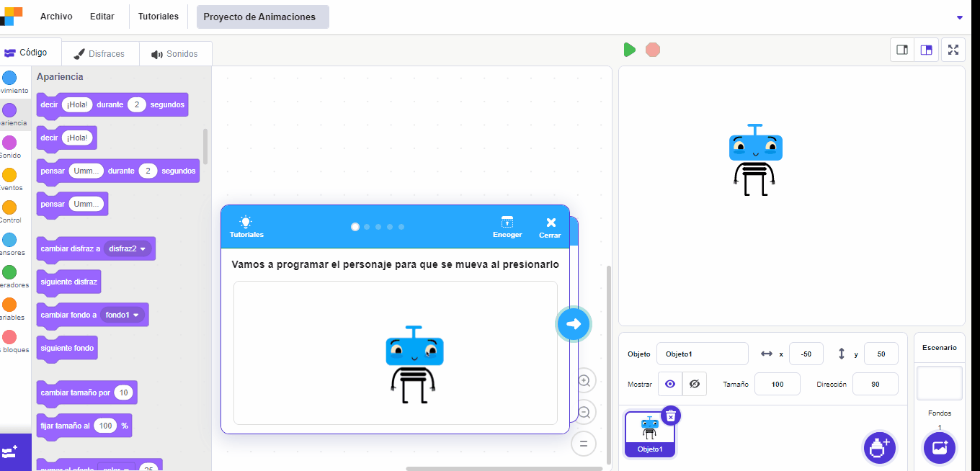Click the green flag to run the project

click(x=630, y=50)
